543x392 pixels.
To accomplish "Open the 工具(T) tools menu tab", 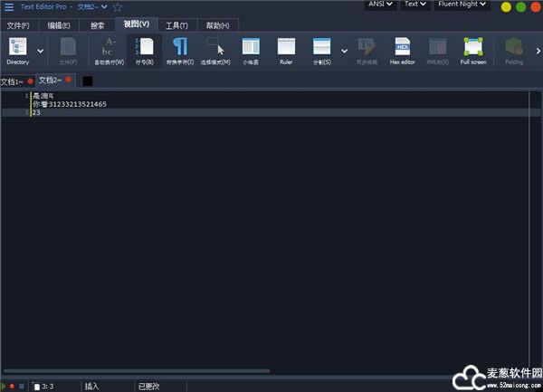I will click(176, 24).
